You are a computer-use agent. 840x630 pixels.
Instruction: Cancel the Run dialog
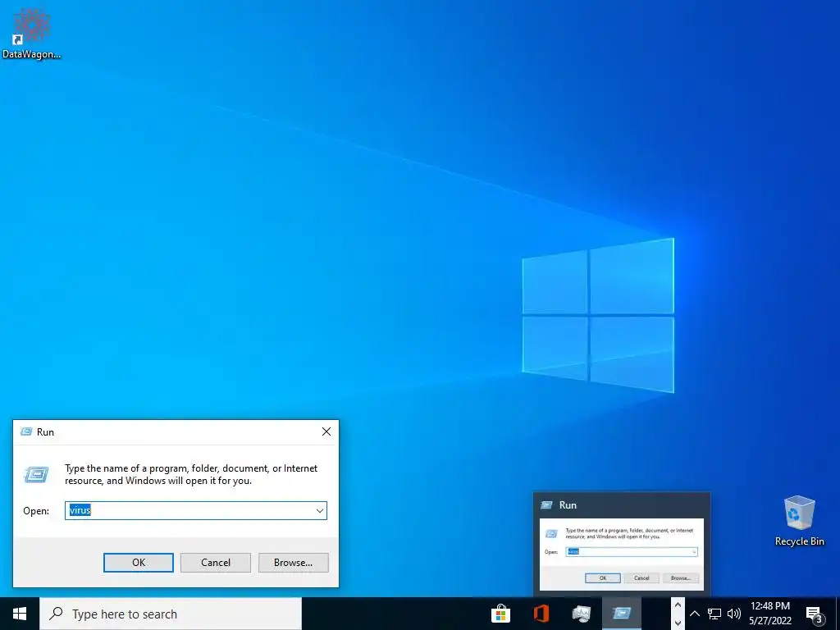click(216, 563)
